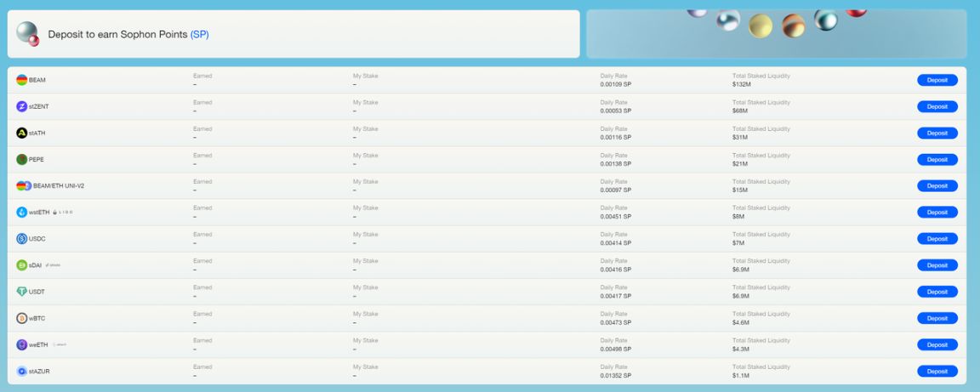Click the Sophon spheres logo in header
The height and width of the screenshot is (392, 980).
tap(28, 34)
